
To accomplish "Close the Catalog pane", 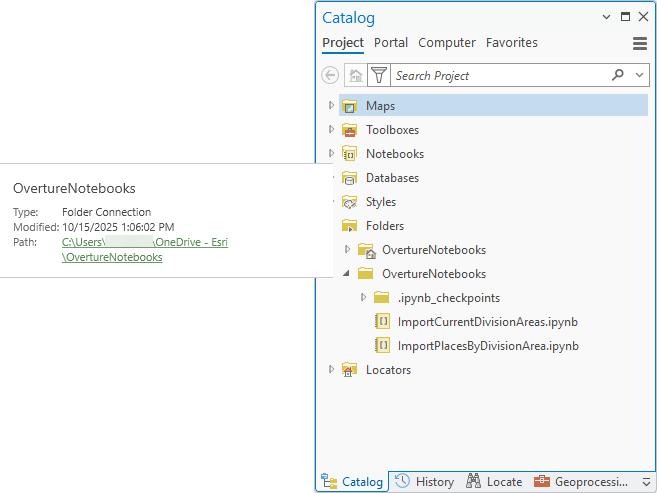I will click(643, 17).
